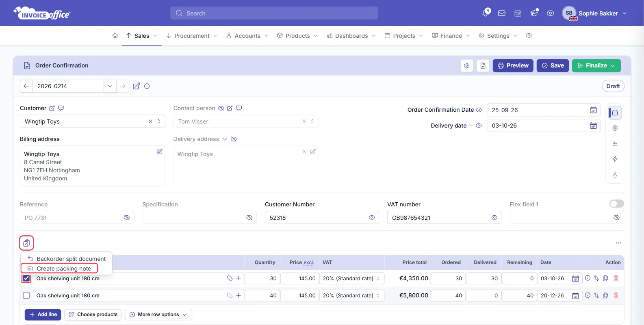Screen dimensions: 644x325
Task: Open three-dots menu above line table
Action: pos(618,243)
